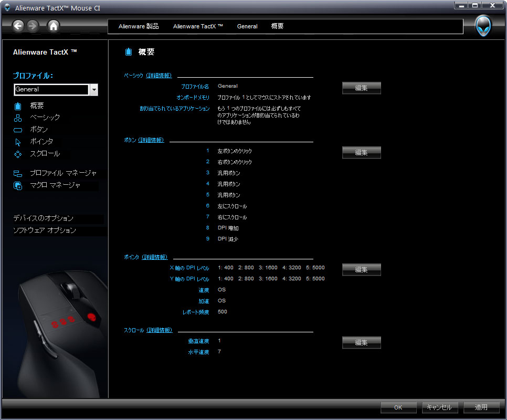507x420 pixels.
Task: Confirm with the OK button
Action: point(398,407)
